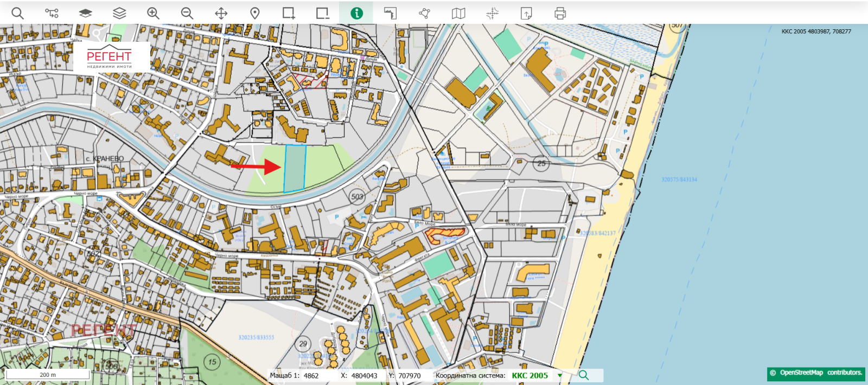Open the print map icon
This screenshot has height=385, width=868.
pyautogui.click(x=560, y=13)
